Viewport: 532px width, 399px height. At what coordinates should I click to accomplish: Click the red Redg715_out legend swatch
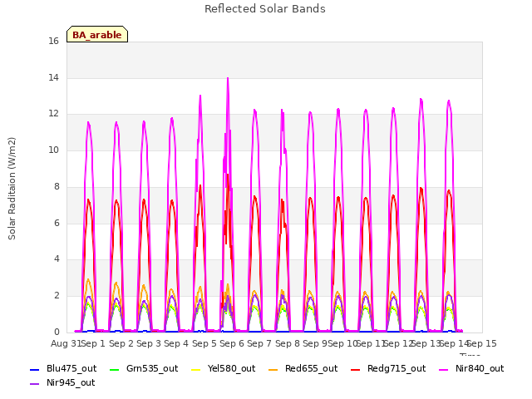click(x=355, y=369)
